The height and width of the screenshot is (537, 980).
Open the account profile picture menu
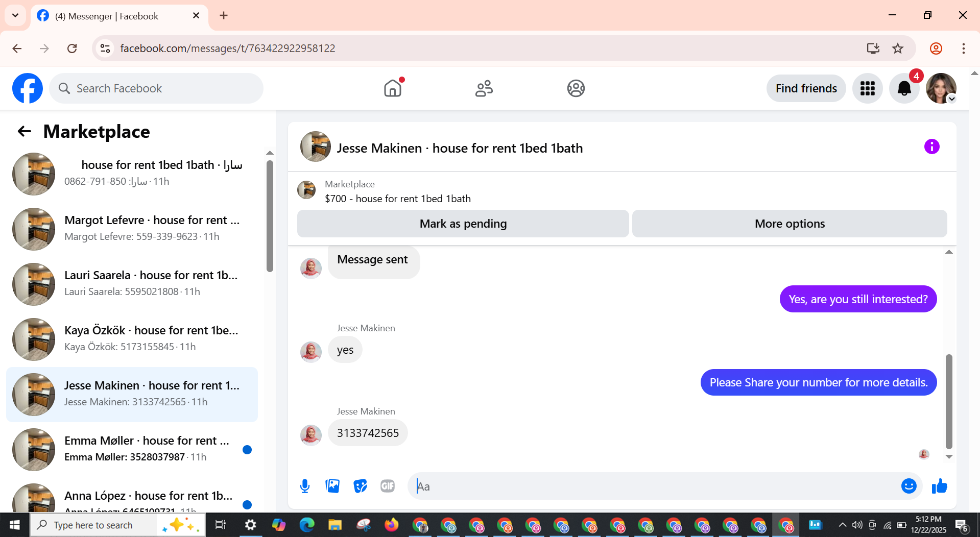[x=941, y=88]
